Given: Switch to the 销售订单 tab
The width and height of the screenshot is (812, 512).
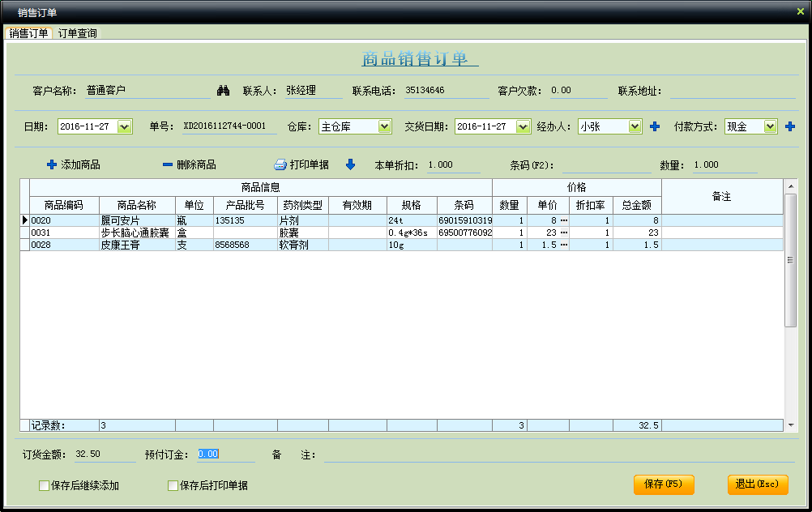Looking at the screenshot, I should pos(28,33).
